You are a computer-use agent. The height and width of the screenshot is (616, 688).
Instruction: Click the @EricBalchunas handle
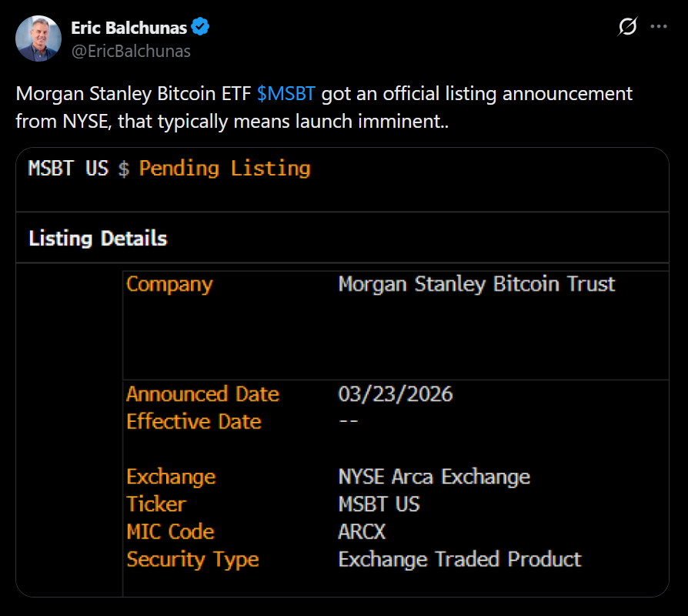coord(131,51)
